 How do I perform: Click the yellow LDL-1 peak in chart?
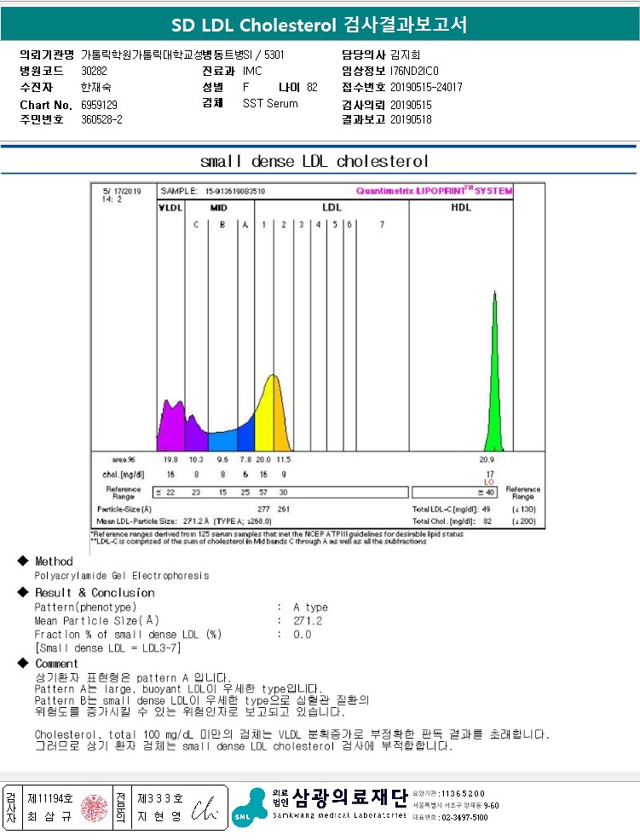(x=265, y=417)
